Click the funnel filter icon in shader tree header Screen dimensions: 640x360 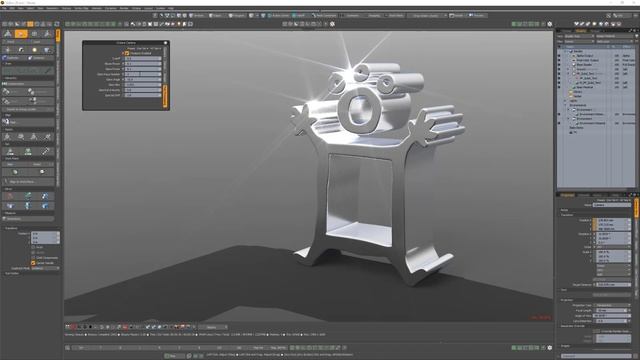coord(636,36)
